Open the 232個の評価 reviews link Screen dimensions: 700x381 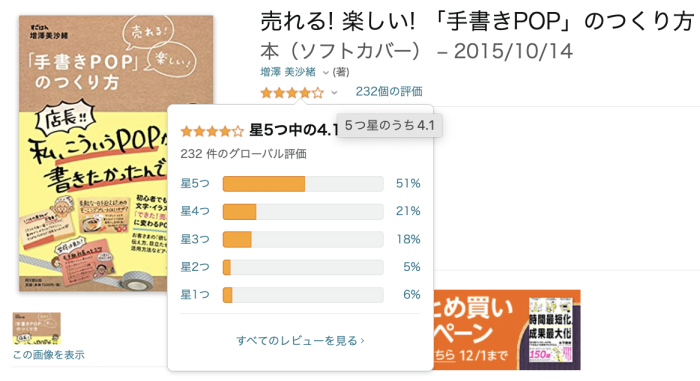click(x=389, y=92)
